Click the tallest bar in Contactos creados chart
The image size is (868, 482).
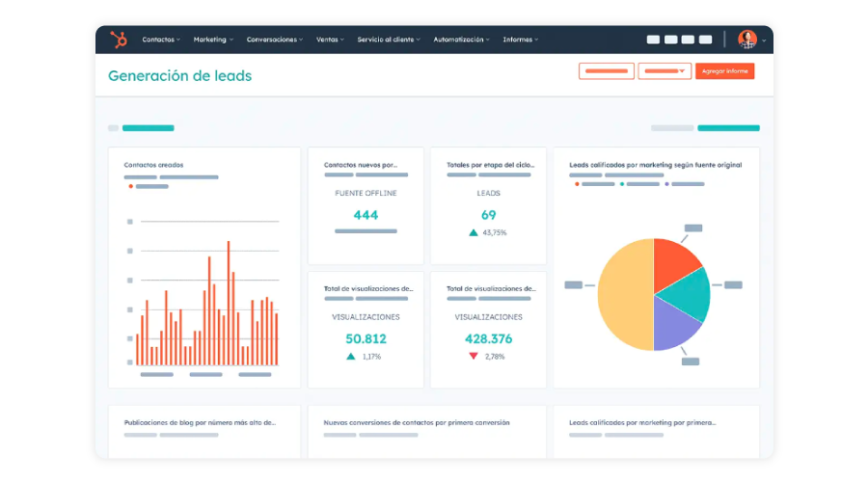pos(229,303)
